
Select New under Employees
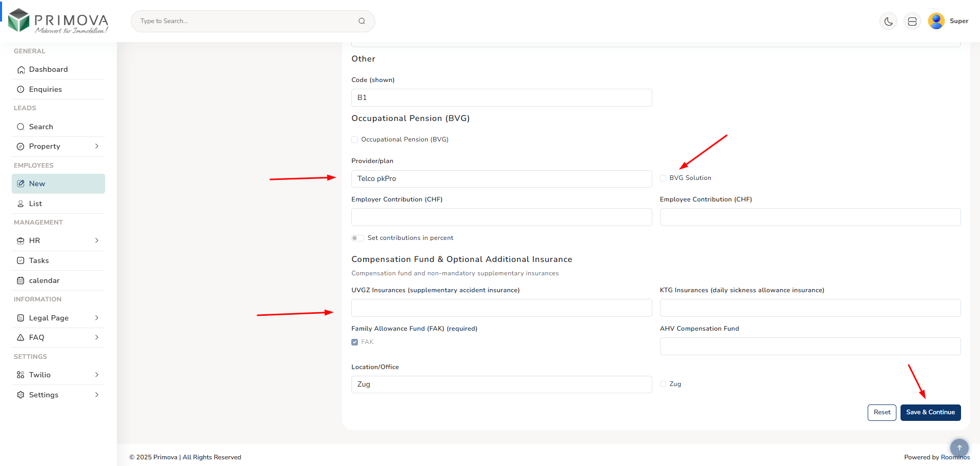click(x=37, y=184)
